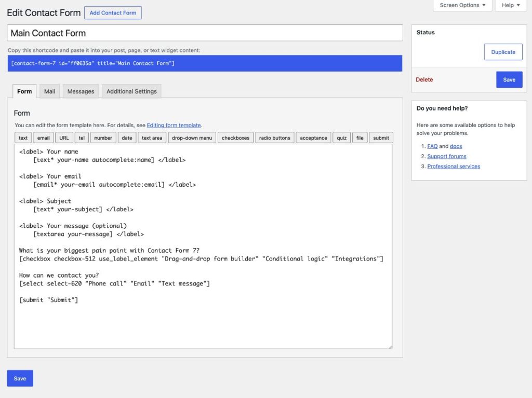Screen dimensions: 532x398
Task: Insert an acceptance form tag
Action: coord(313,138)
